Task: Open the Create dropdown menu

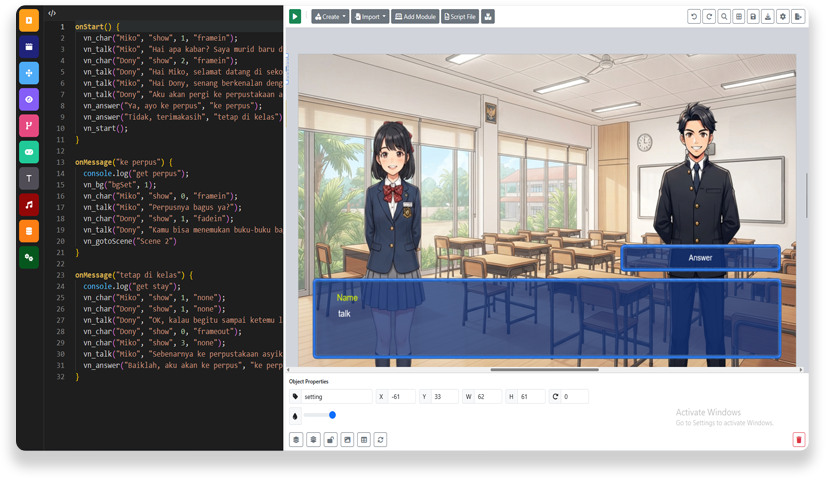Action: click(x=330, y=17)
